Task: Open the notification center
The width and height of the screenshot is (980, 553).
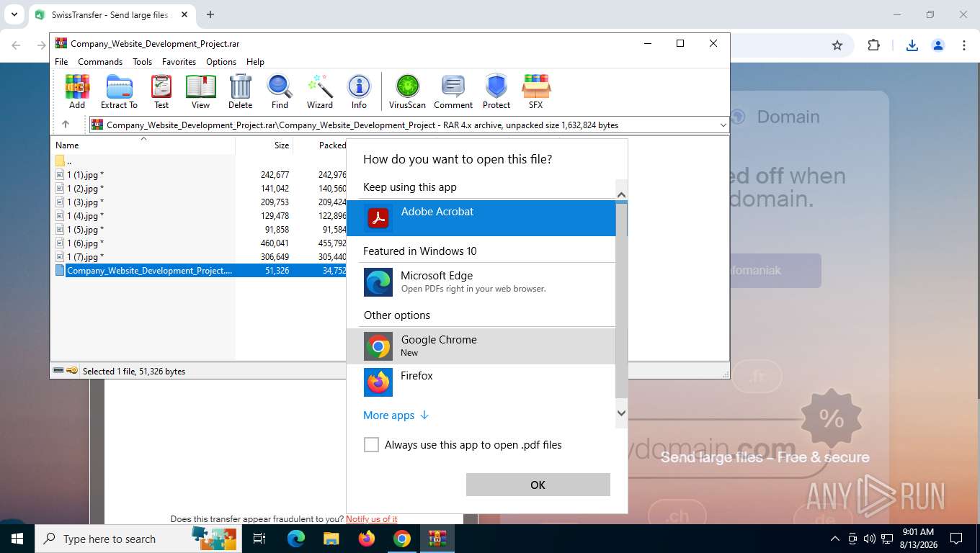Action: (956, 539)
